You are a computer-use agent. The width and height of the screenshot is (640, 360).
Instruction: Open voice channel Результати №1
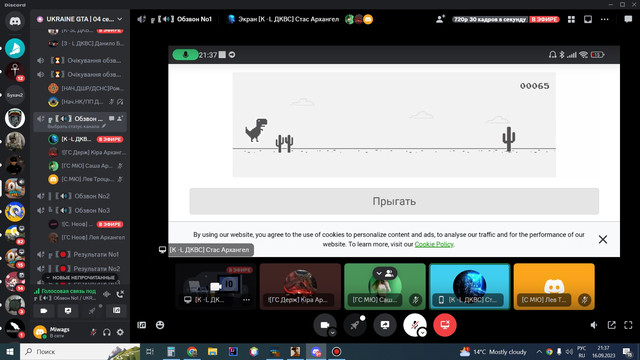80,254
